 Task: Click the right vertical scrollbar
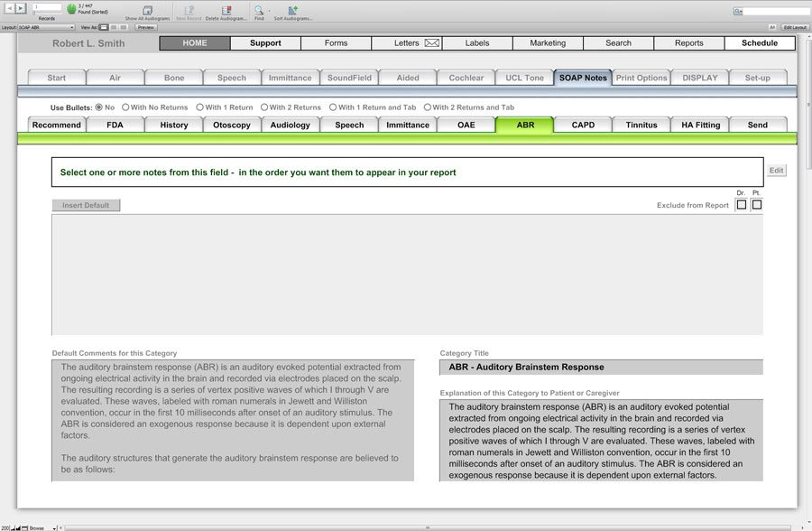click(808, 104)
